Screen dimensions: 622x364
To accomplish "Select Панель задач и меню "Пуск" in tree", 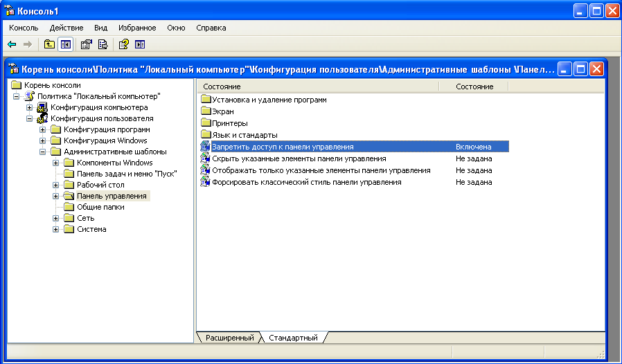I will (127, 174).
